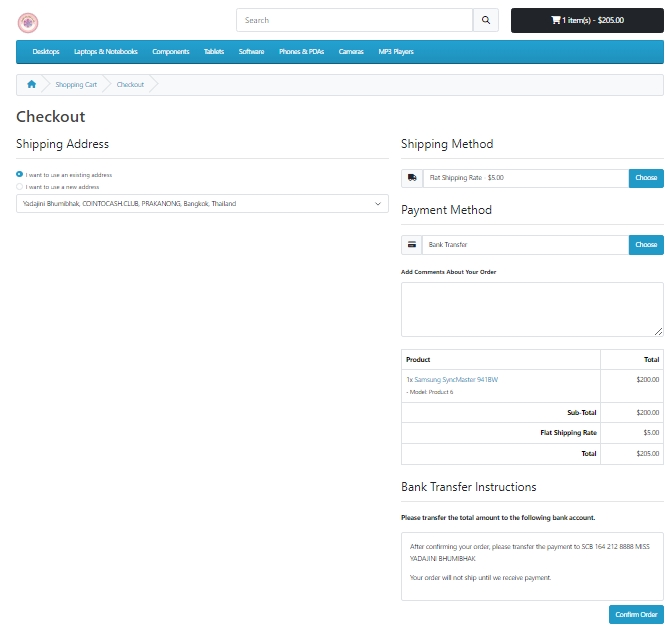Click the Total column header
Image resolution: width=666 pixels, height=638 pixels.
click(651, 359)
